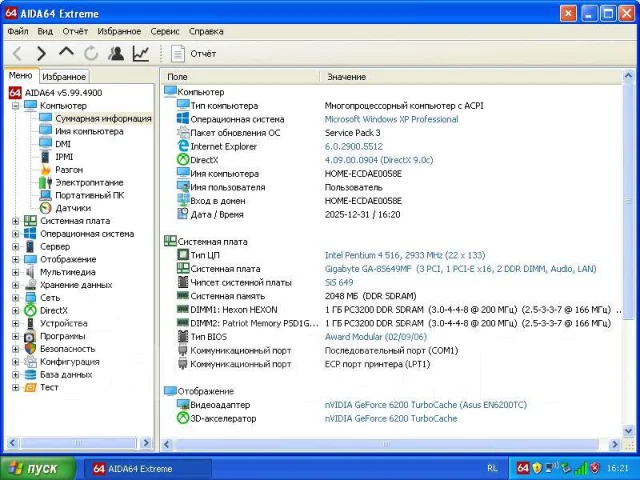This screenshot has height=480, width=640.
Task: Click the Датчики gauge icon
Action: [x=45, y=208]
